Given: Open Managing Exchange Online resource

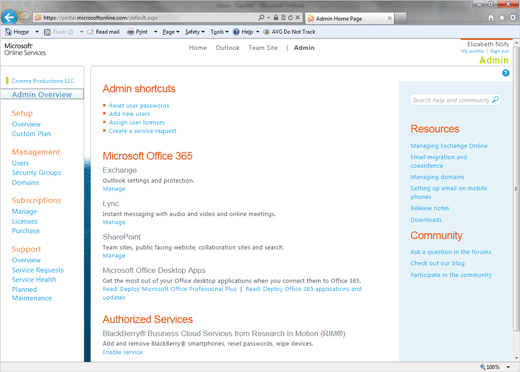Looking at the screenshot, I should (x=449, y=146).
